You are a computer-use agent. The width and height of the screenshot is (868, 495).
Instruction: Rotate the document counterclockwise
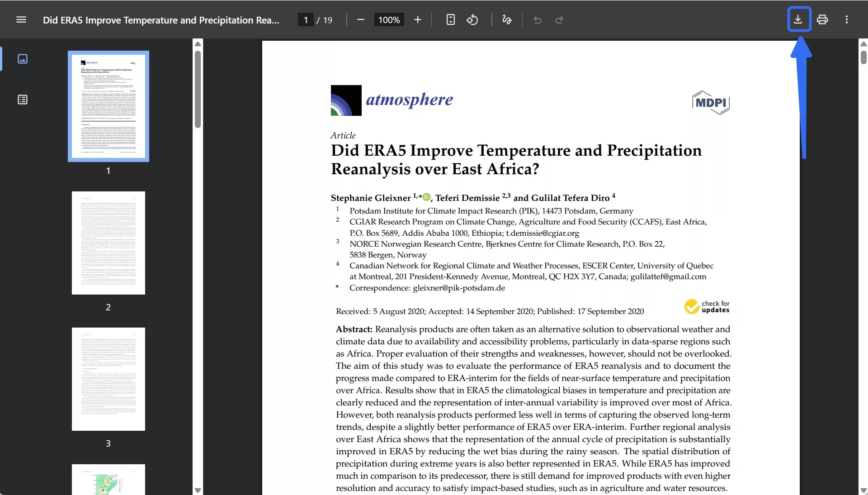click(x=472, y=19)
